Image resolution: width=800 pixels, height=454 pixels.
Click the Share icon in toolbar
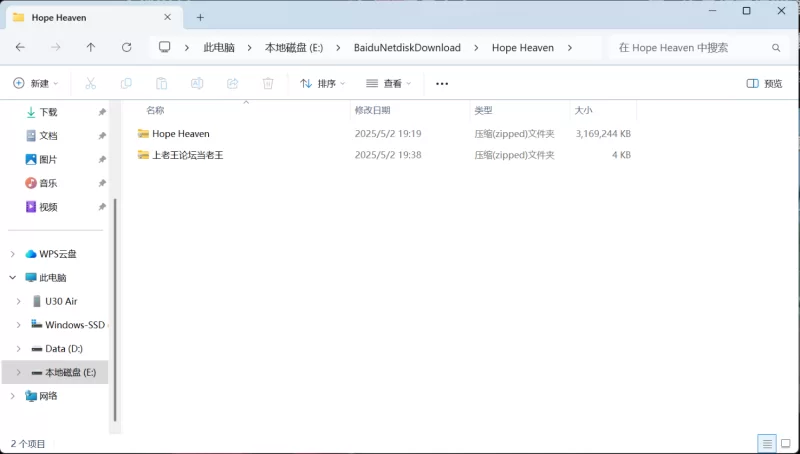pos(232,84)
